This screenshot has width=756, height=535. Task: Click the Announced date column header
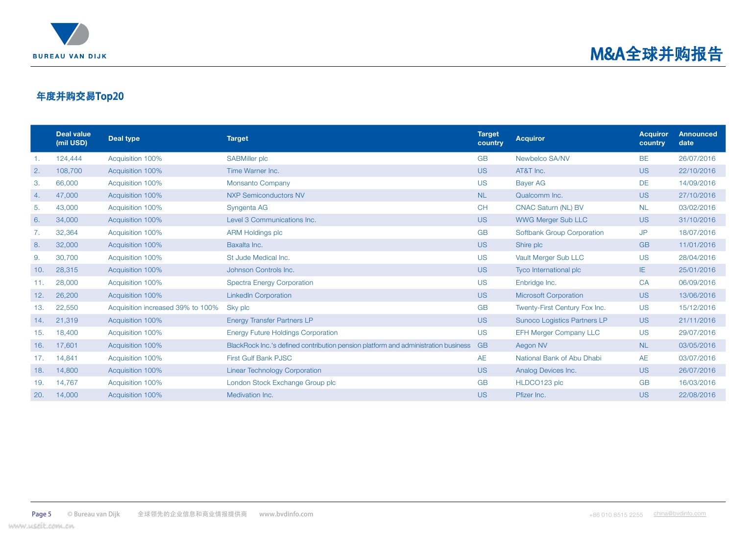click(697, 138)
